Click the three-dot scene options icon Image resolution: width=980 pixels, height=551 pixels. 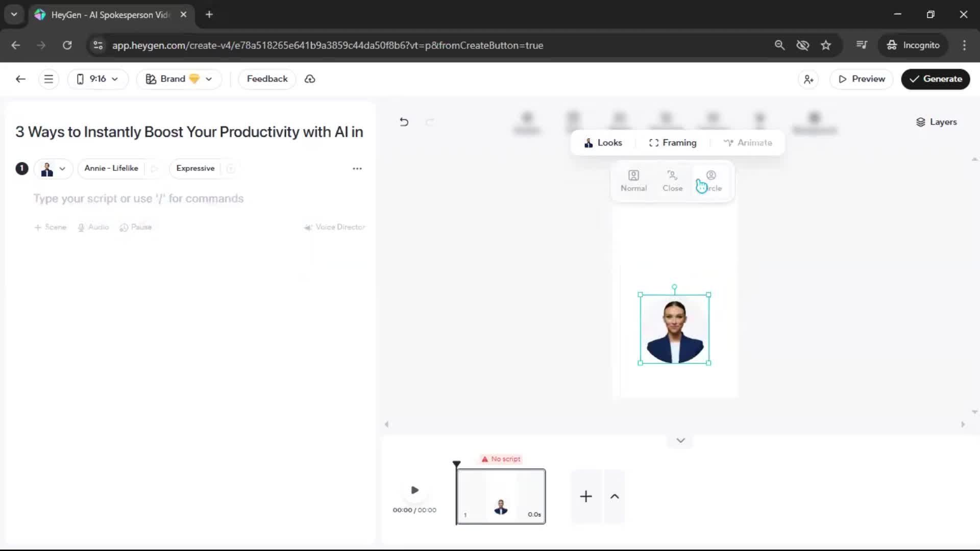click(357, 168)
